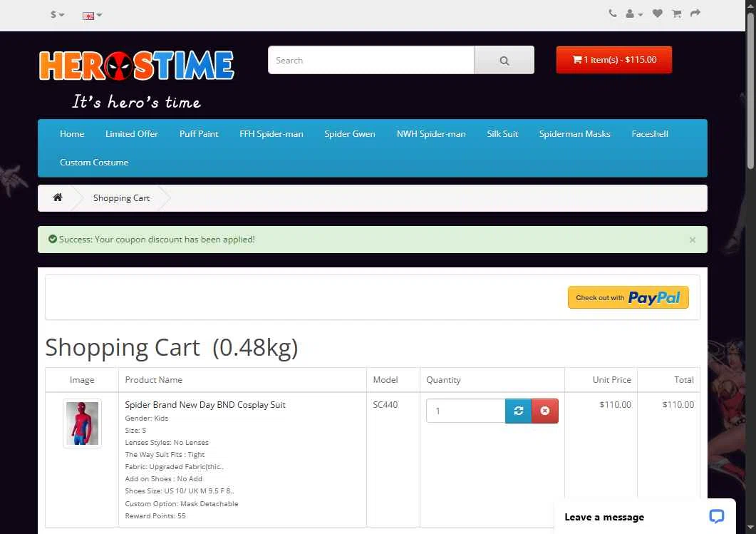Click the magnifier search button

pyautogui.click(x=504, y=60)
